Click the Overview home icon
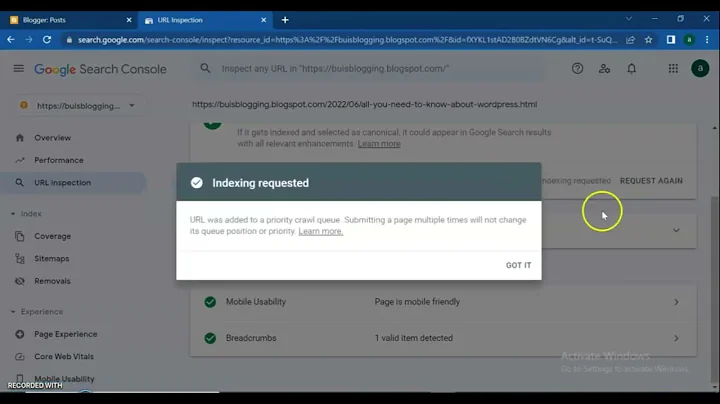The width and height of the screenshot is (720, 404). click(20, 138)
